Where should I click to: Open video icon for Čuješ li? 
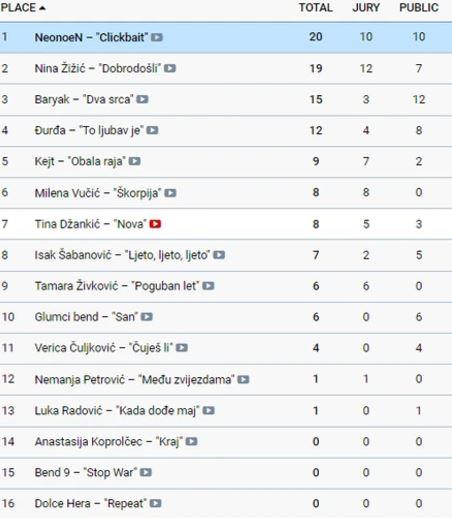click(182, 348)
